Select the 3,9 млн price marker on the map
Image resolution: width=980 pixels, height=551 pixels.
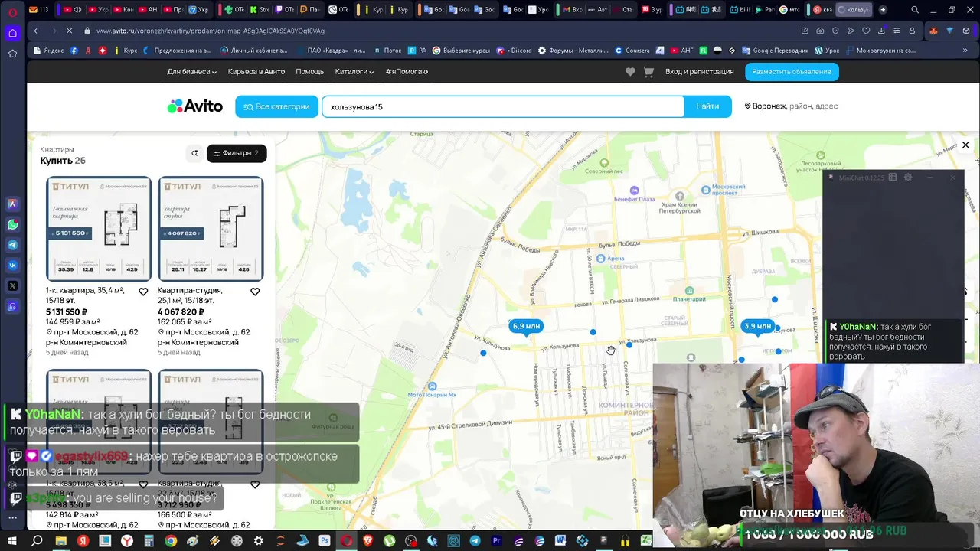click(757, 327)
